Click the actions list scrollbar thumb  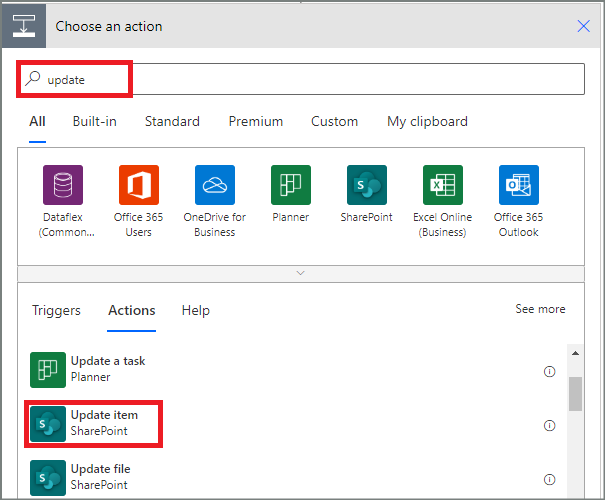pos(575,394)
